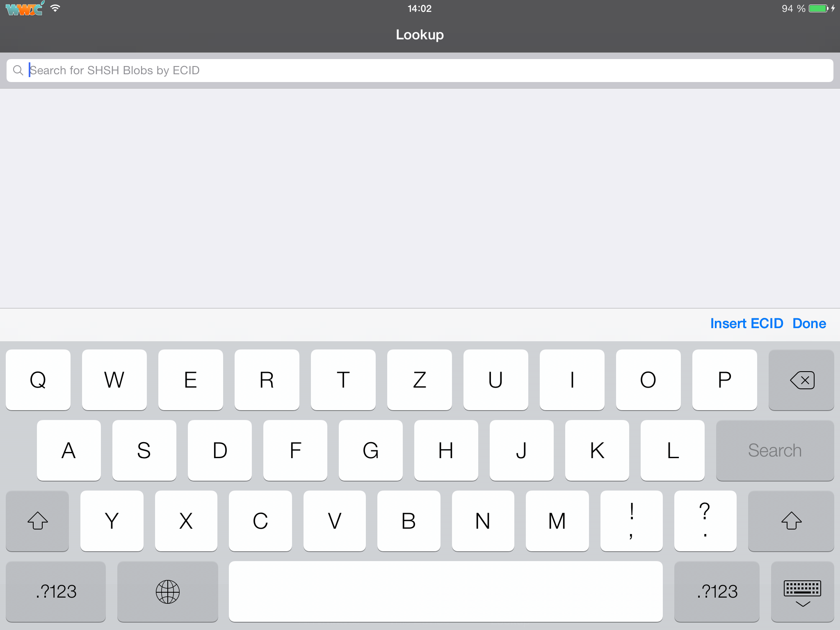Open the Lookup search field
The width and height of the screenshot is (840, 630).
pos(420,70)
